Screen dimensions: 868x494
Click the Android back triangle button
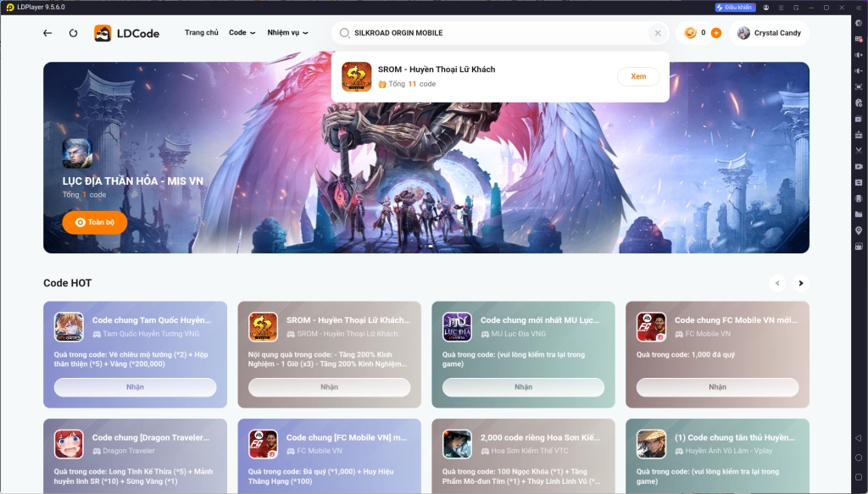(x=859, y=438)
